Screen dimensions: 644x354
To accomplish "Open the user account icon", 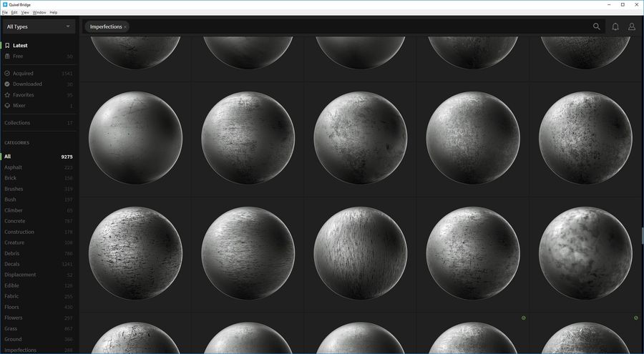I will (632, 26).
